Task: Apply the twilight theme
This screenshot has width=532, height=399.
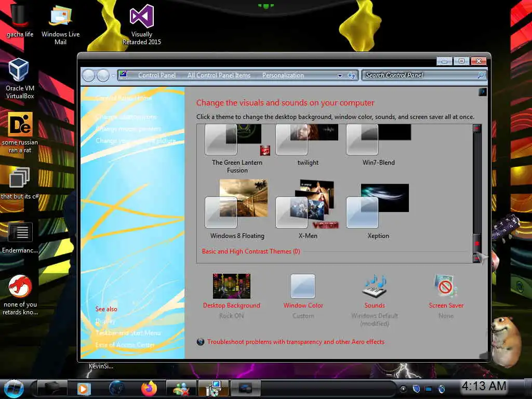Action: (308, 145)
